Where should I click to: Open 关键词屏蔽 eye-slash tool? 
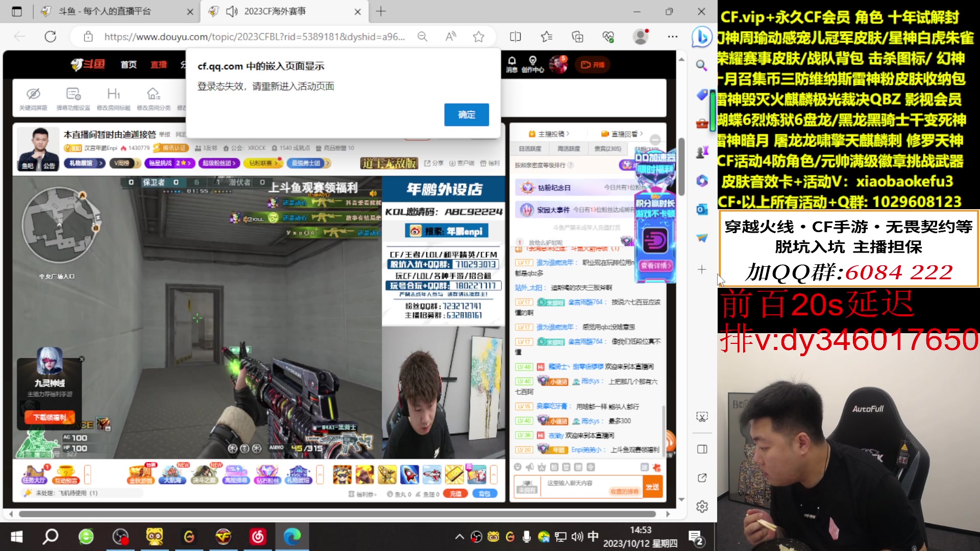pos(33,98)
